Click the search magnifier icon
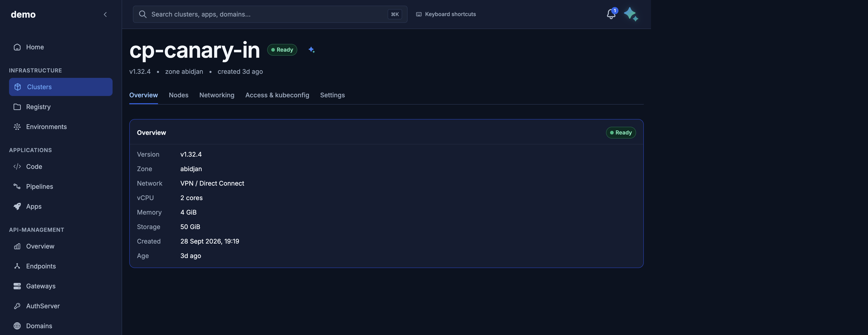 click(x=143, y=14)
